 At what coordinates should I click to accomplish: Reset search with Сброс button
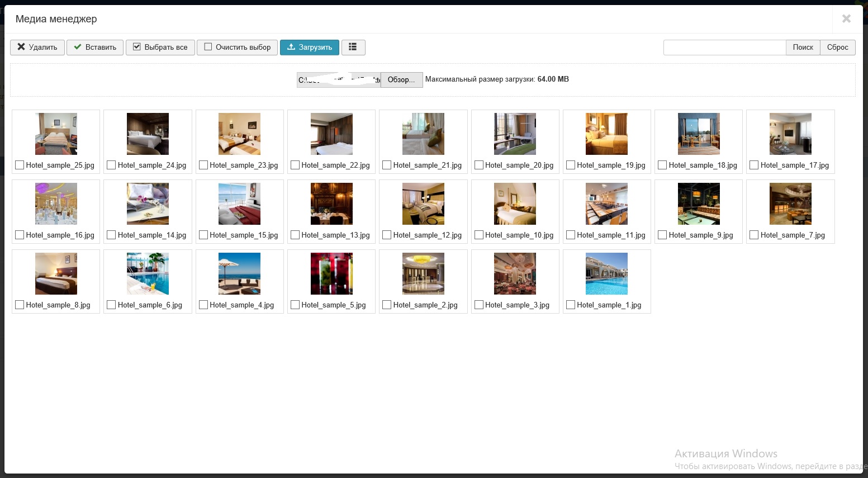pyautogui.click(x=837, y=48)
